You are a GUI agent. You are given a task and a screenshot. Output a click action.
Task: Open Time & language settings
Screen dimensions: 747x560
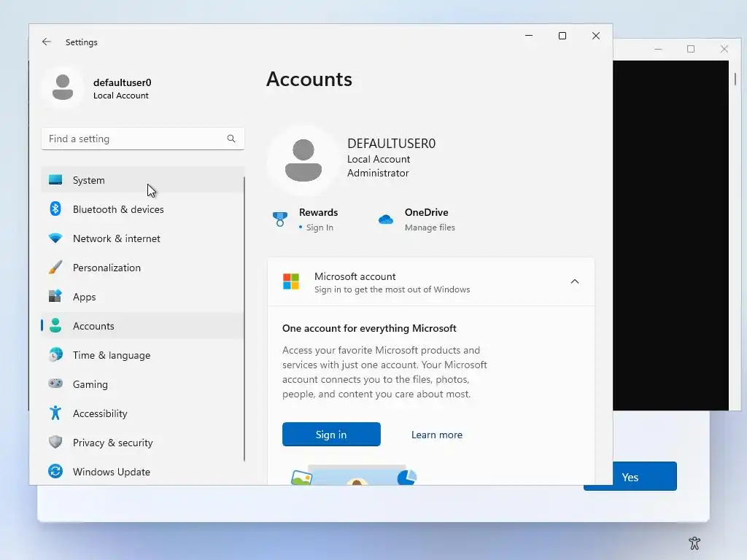[x=142, y=355]
